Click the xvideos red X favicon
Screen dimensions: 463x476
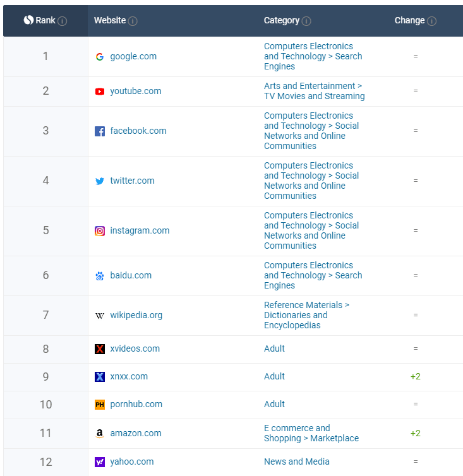point(100,349)
